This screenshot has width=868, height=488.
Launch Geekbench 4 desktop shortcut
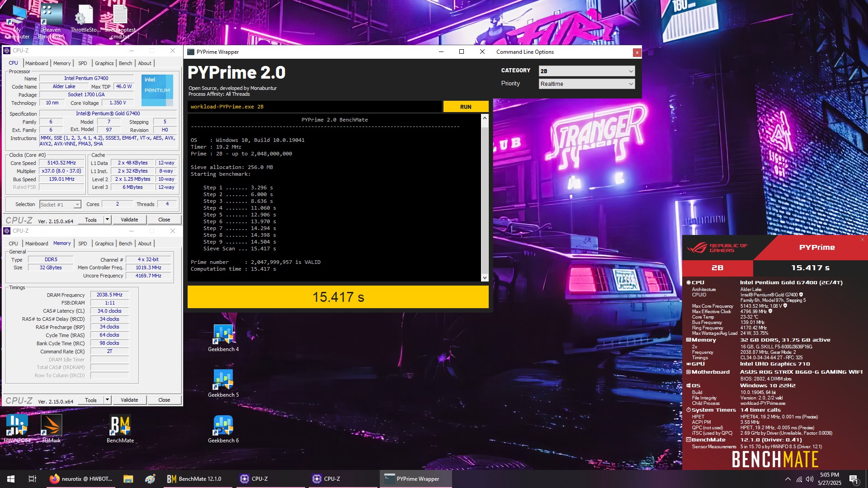[x=223, y=338]
